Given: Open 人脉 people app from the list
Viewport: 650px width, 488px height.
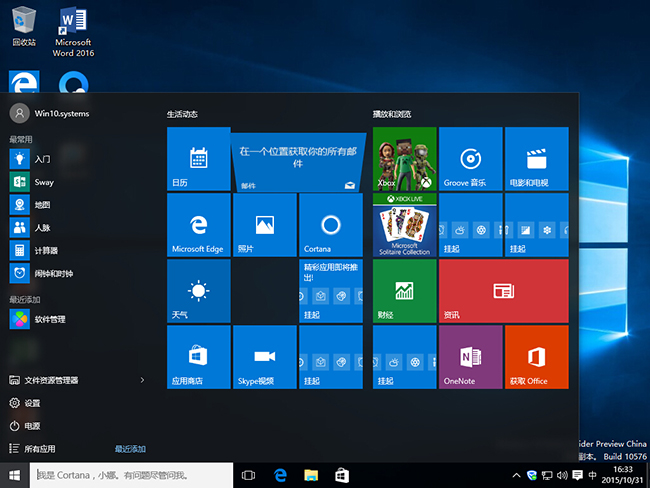Looking at the screenshot, I should [78, 228].
